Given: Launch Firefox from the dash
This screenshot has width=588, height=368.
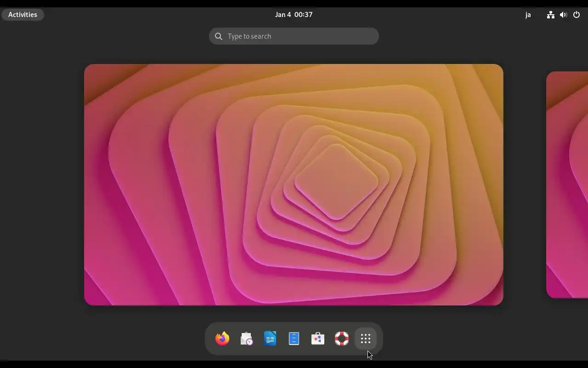Looking at the screenshot, I should (222, 339).
